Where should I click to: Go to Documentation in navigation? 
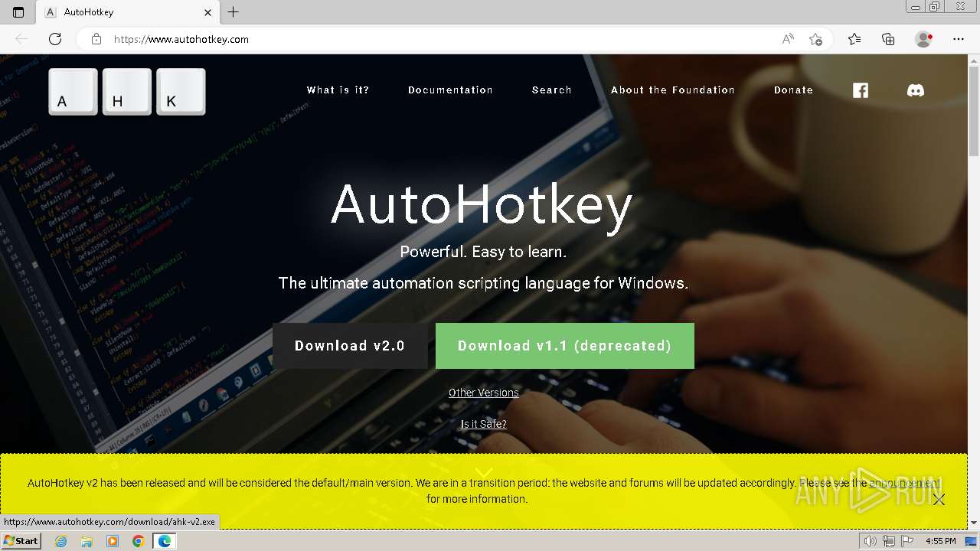pos(450,90)
